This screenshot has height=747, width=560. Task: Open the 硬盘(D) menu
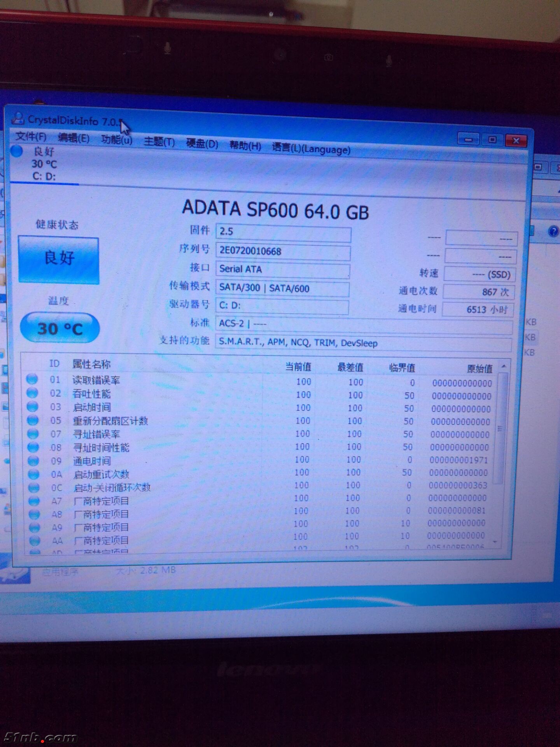click(202, 144)
